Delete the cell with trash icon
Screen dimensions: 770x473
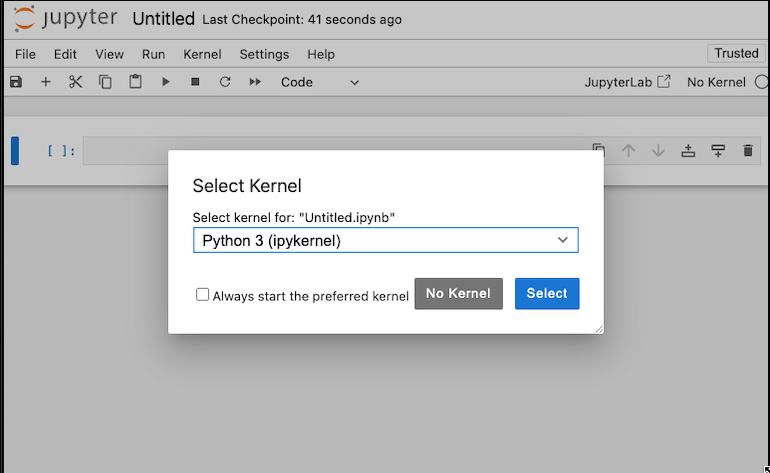pos(747,151)
